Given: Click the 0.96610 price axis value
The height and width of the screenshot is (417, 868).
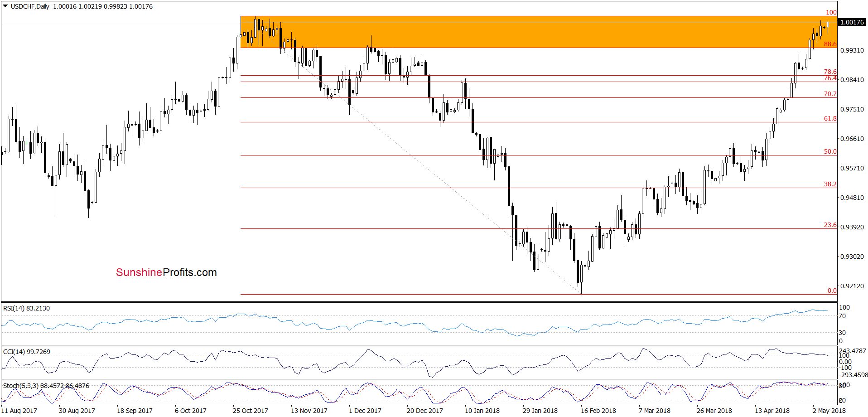Looking at the screenshot, I should point(852,139).
